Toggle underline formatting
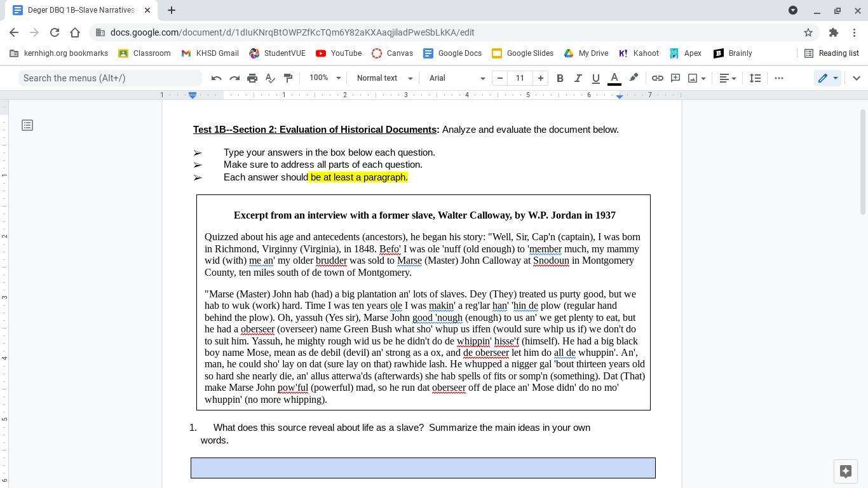Viewport: 868px width, 488px height. click(x=595, y=78)
